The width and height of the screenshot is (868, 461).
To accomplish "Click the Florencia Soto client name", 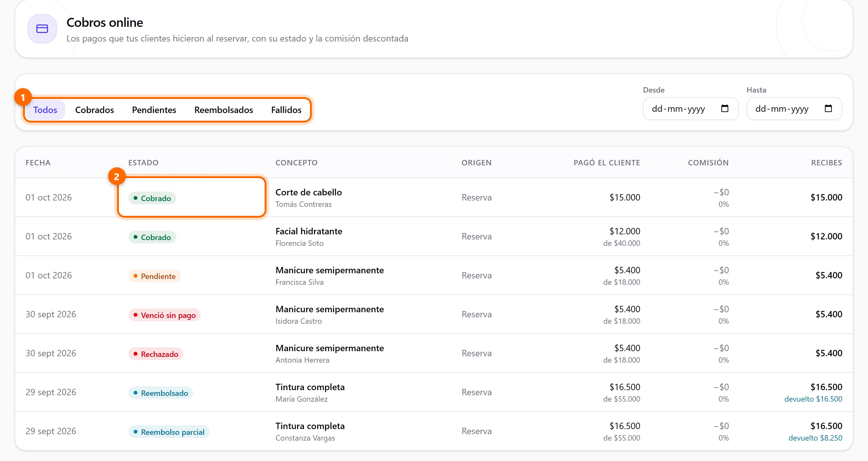I will 299,243.
